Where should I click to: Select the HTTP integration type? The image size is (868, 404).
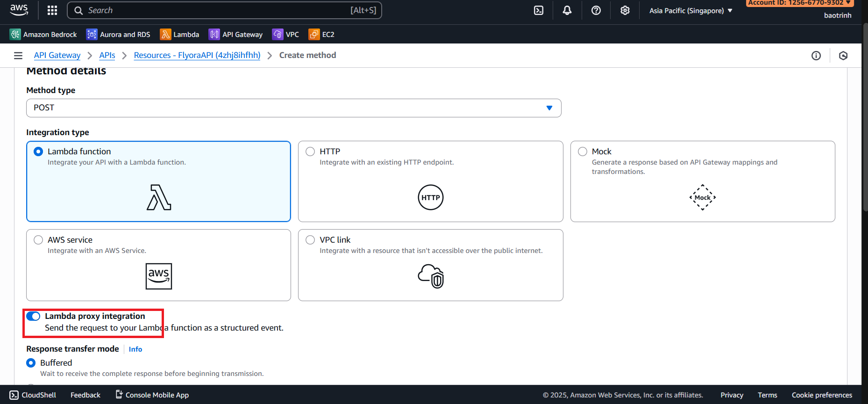310,151
